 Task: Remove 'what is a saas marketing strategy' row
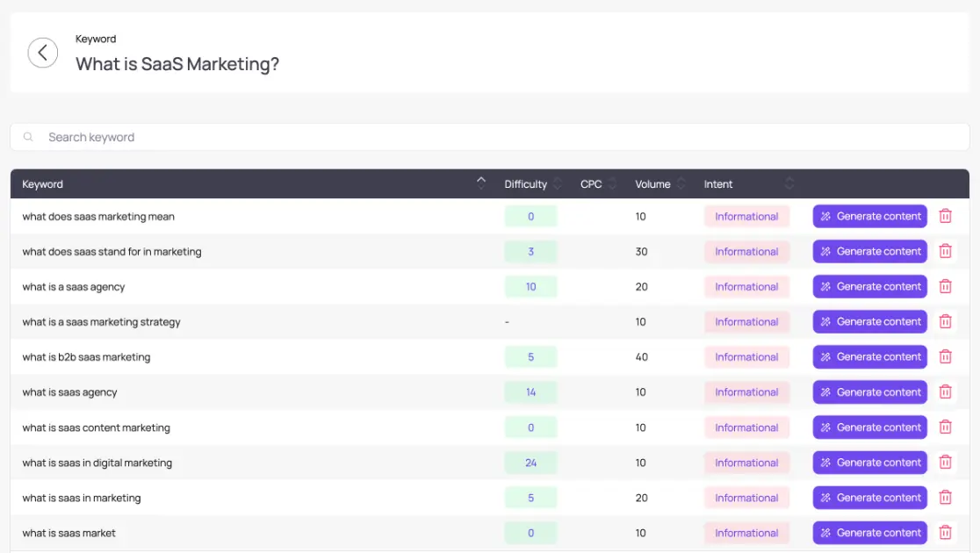(x=946, y=321)
